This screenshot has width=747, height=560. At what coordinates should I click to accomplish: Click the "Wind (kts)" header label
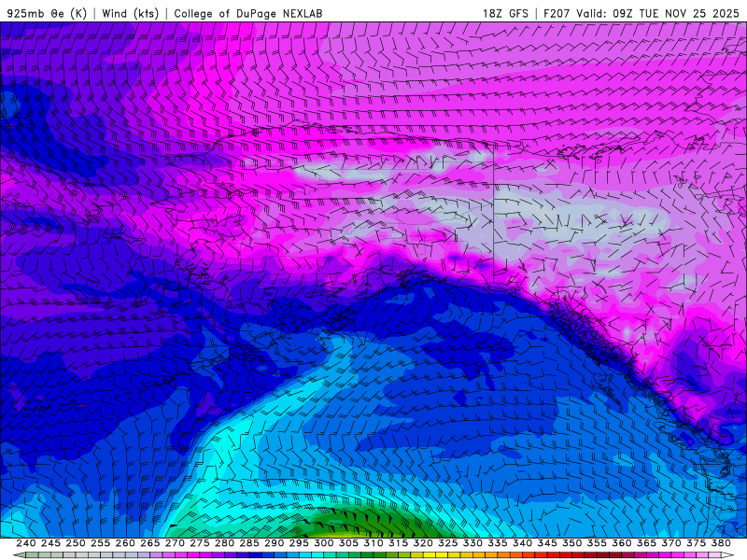[x=130, y=13]
